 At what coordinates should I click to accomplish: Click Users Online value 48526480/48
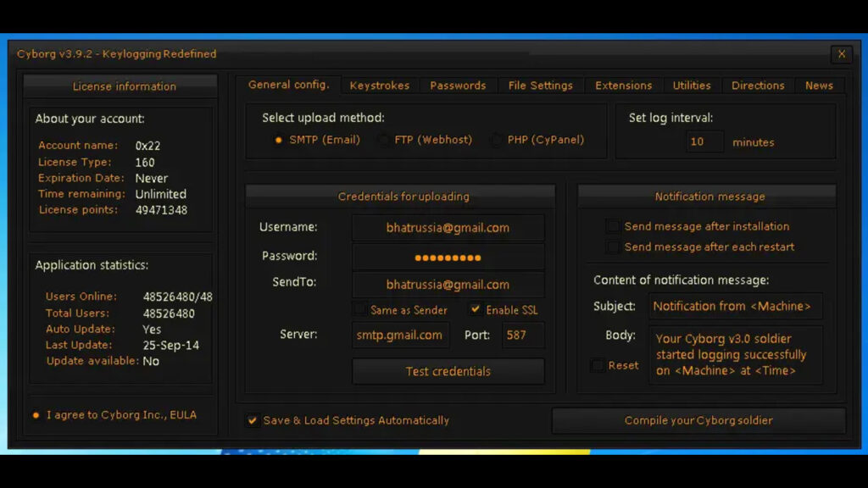tap(178, 297)
